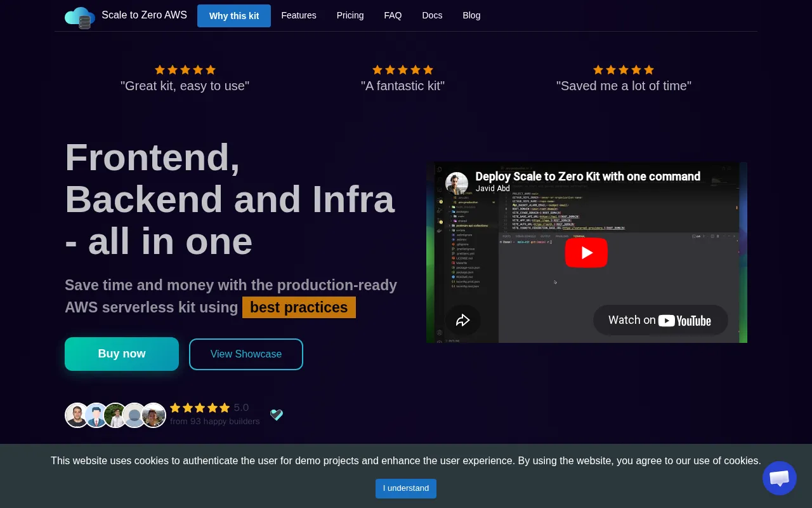Click the first builder avatar

click(77, 415)
